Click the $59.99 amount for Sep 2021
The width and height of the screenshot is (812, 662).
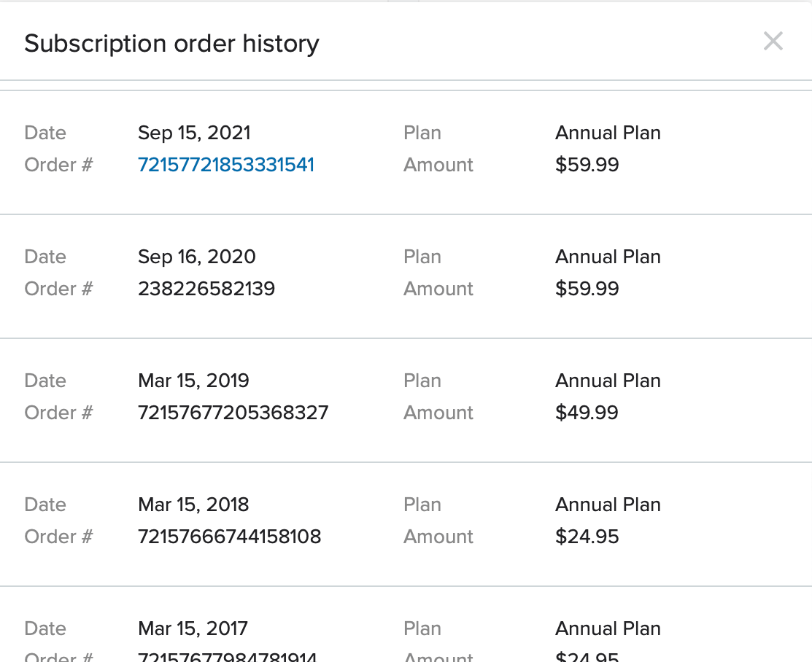point(587,165)
